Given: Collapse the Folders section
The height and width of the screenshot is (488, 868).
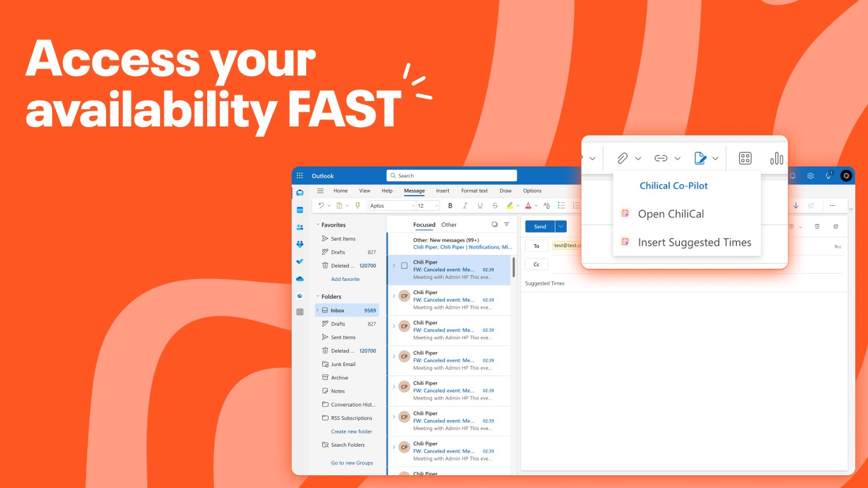Looking at the screenshot, I should point(318,297).
